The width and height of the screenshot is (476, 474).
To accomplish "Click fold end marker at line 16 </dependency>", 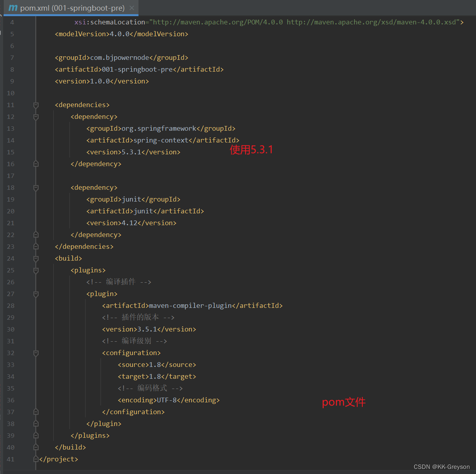I will pyautogui.click(x=36, y=164).
